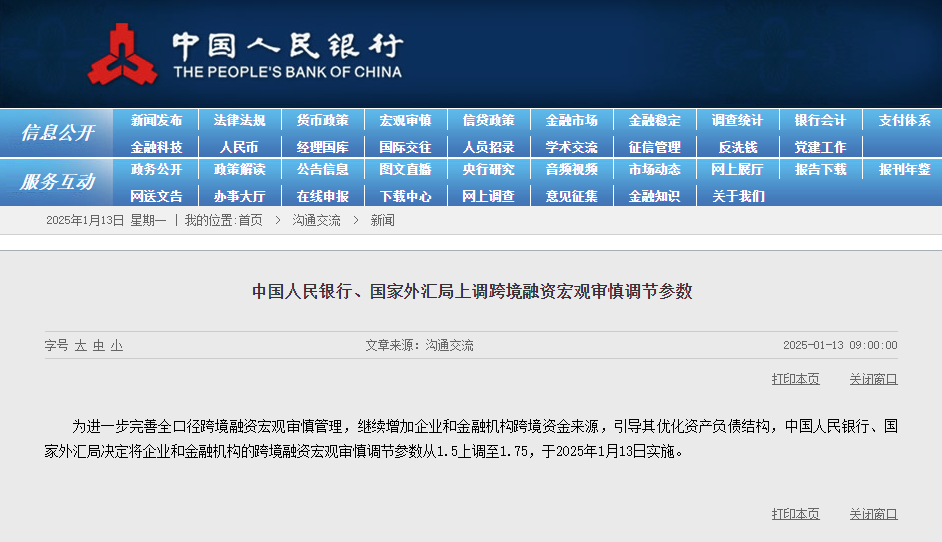Click the People's Bank of China logo

(x=122, y=54)
